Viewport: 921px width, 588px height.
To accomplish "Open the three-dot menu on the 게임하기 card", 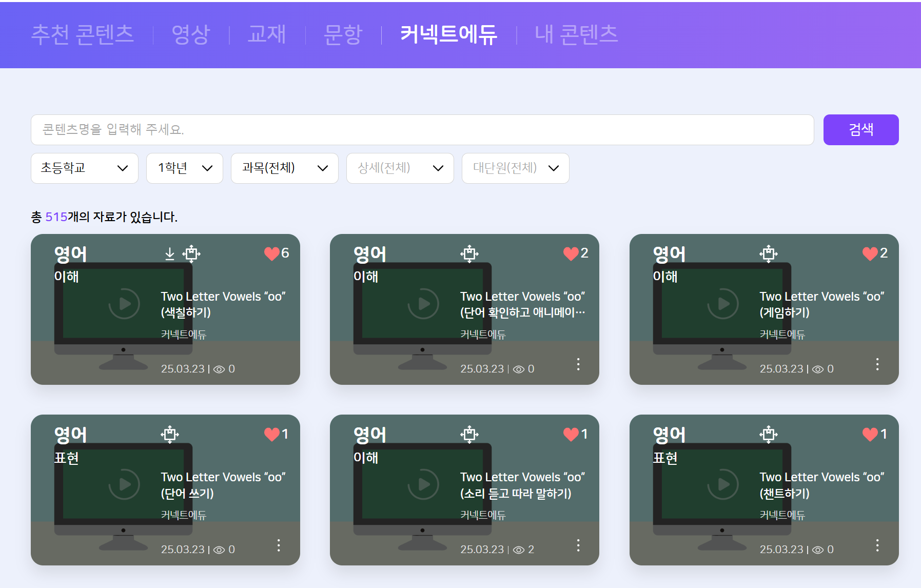I will pyautogui.click(x=877, y=364).
